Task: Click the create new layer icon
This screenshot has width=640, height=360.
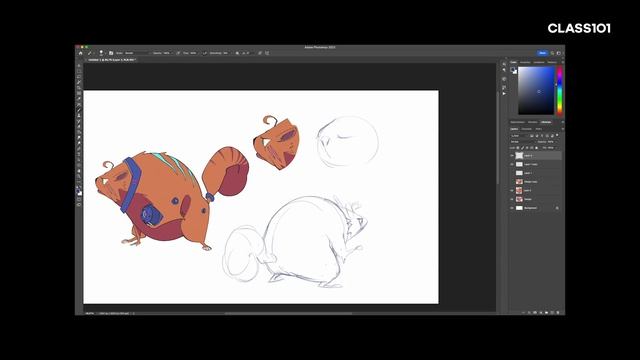Action: coord(552,313)
